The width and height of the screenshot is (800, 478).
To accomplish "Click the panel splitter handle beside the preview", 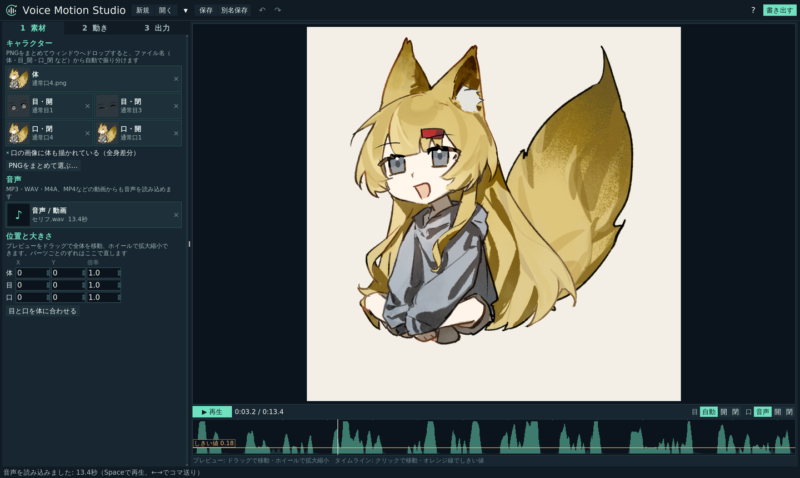I will point(190,244).
